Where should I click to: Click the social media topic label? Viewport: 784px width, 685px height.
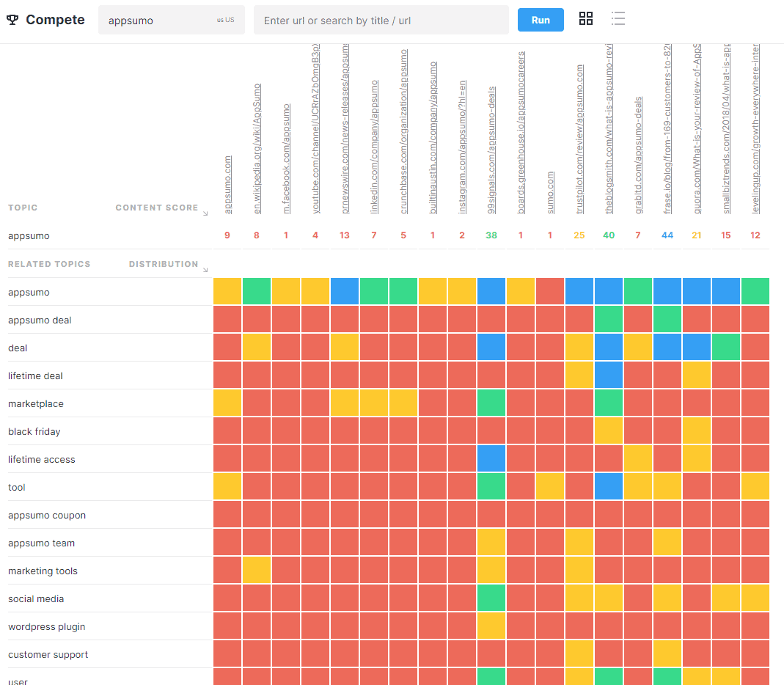point(36,599)
